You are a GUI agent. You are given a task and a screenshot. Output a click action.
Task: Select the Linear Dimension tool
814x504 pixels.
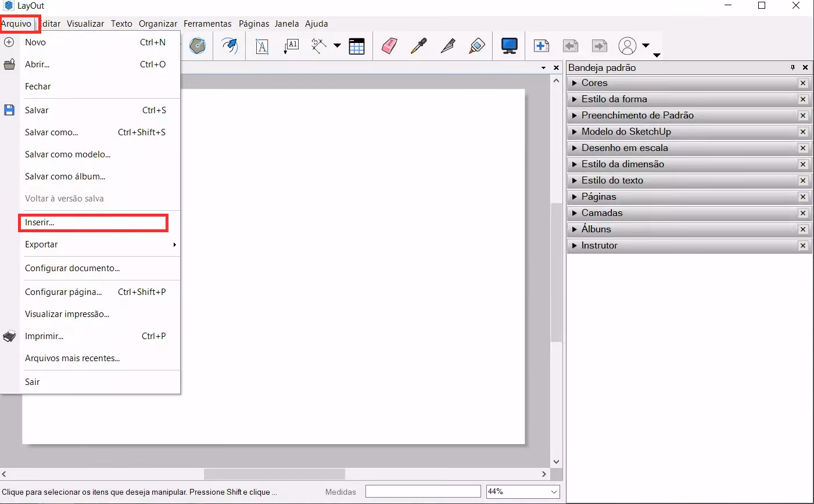318,46
